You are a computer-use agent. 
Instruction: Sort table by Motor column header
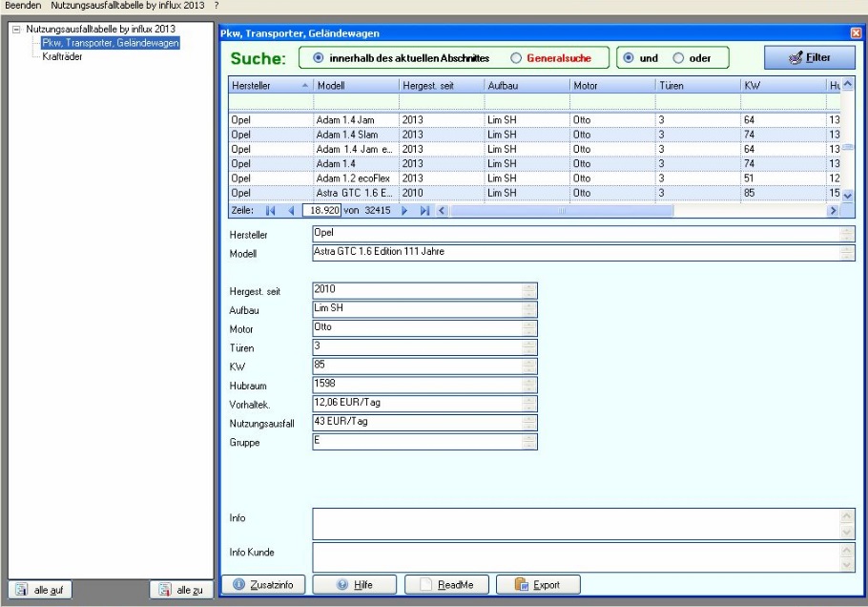click(x=612, y=85)
